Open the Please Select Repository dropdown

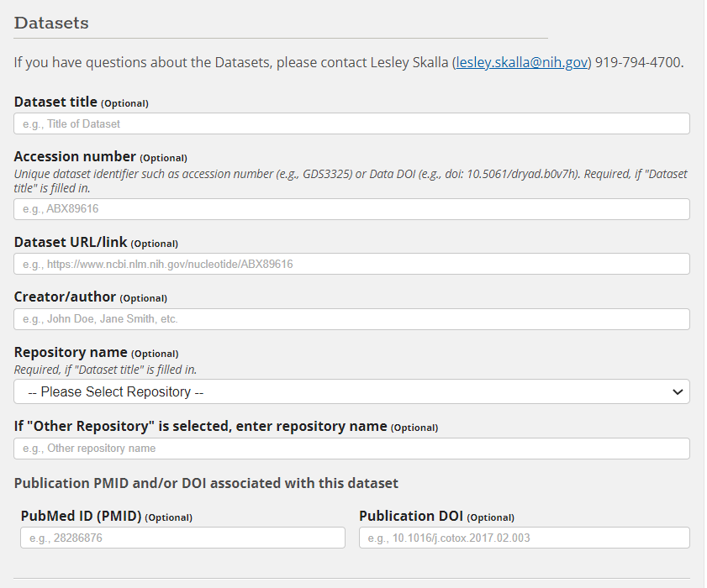point(351,391)
